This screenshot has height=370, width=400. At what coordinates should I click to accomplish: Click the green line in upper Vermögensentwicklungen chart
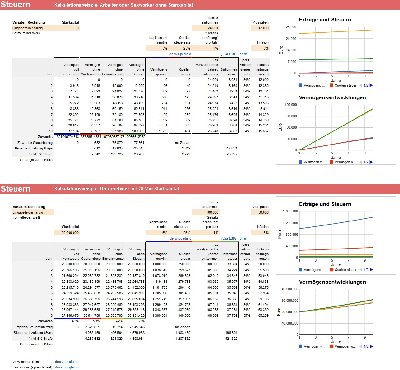point(336,129)
